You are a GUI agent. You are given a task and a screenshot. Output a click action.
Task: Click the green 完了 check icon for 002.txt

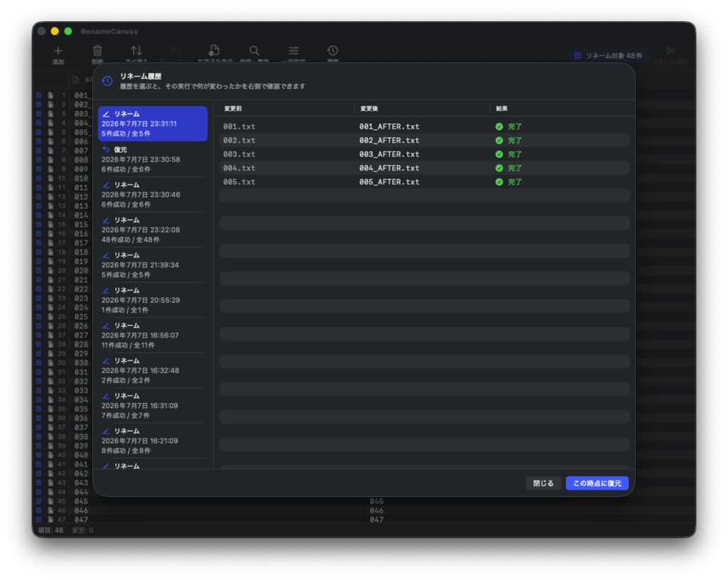[499, 140]
